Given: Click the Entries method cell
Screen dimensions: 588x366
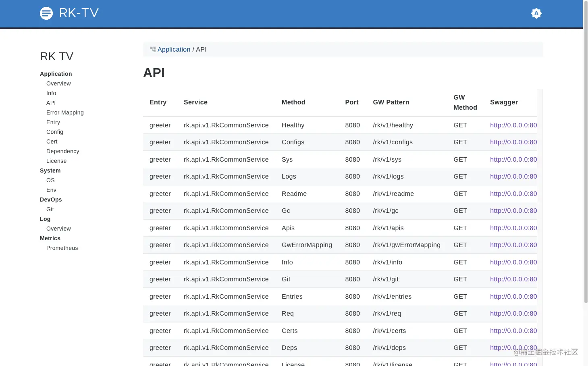Looking at the screenshot, I should click(292, 297).
